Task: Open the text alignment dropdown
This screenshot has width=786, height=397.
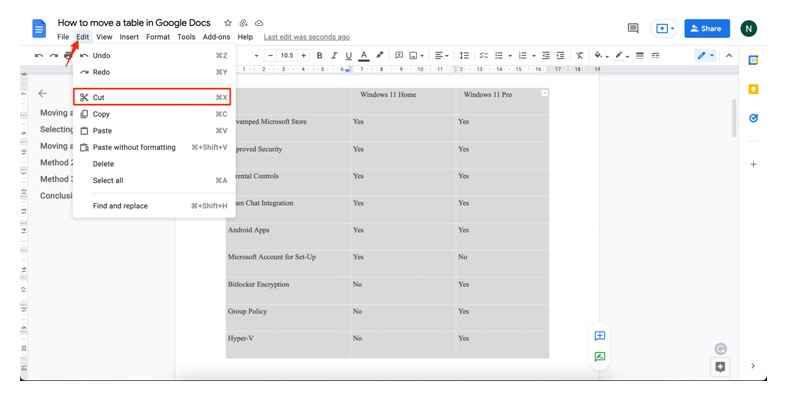Action: point(441,56)
